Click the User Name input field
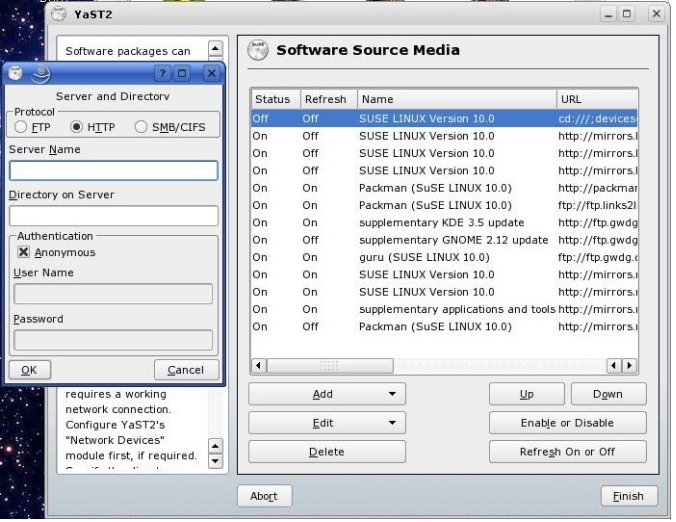 113,294
